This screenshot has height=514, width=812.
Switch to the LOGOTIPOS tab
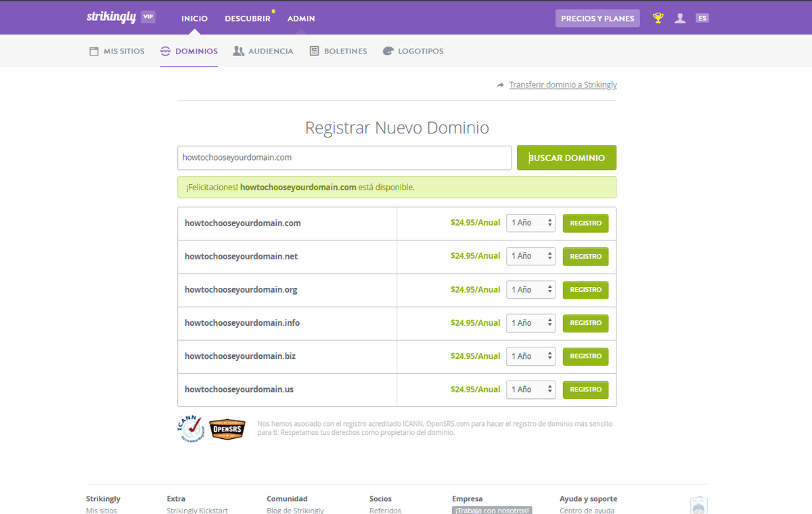coord(413,51)
